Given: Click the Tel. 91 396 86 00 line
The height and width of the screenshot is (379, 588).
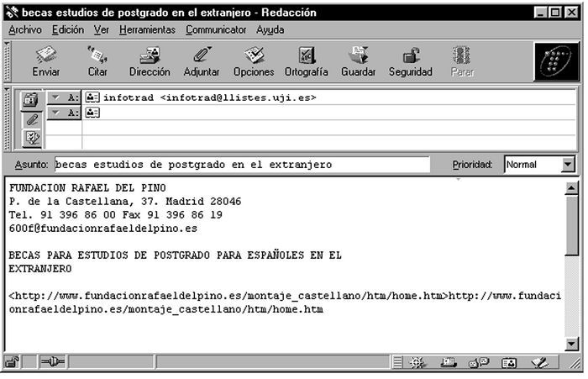Looking at the screenshot, I should click(x=116, y=214).
